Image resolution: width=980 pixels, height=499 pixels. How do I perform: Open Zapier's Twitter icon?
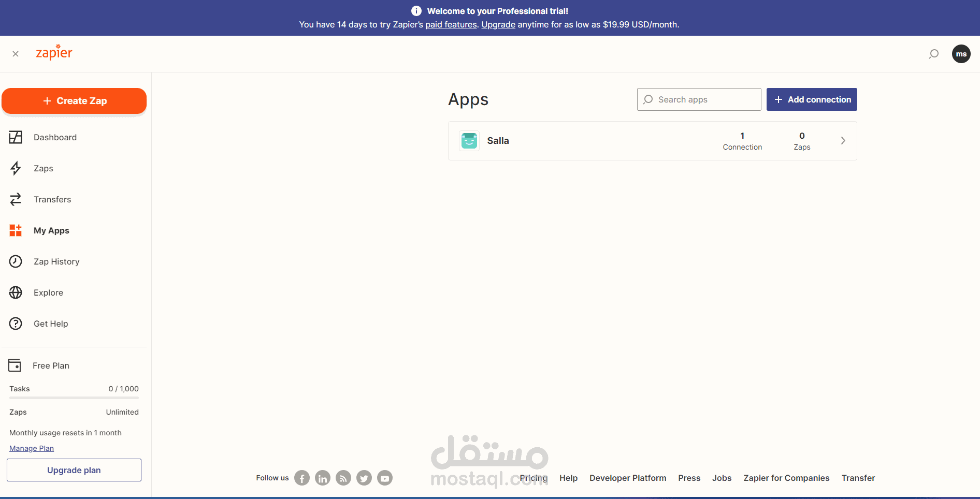pyautogui.click(x=364, y=478)
